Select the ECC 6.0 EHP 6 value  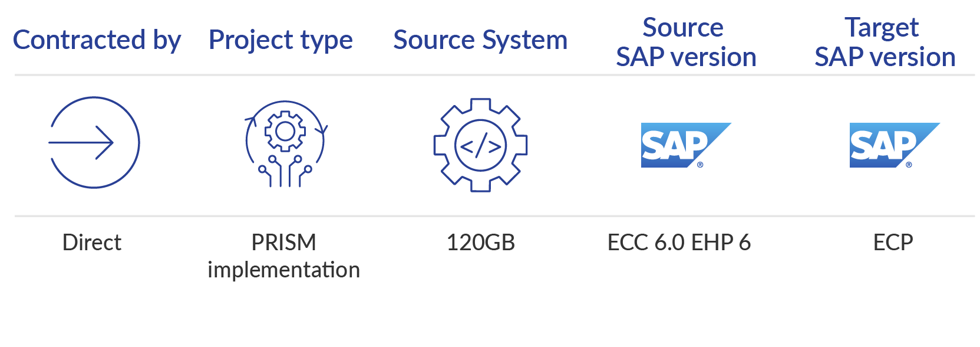coord(679,243)
